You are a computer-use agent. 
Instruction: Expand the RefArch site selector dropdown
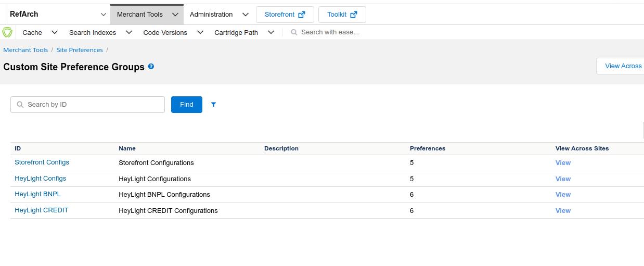tap(104, 15)
